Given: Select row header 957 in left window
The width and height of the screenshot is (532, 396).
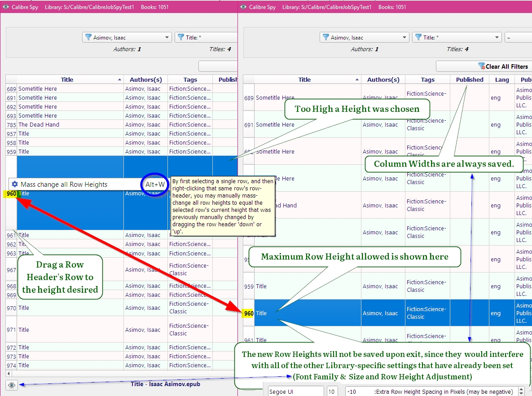Looking at the screenshot, I should [11, 134].
